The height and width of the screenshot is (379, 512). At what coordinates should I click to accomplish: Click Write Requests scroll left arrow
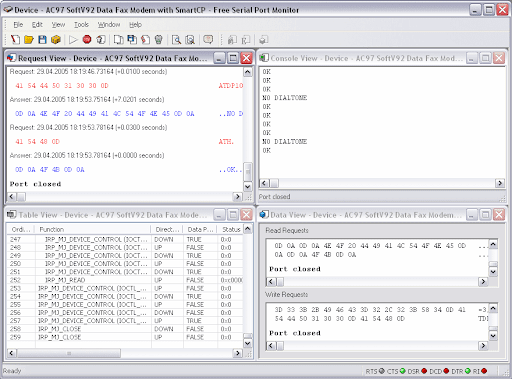point(271,346)
